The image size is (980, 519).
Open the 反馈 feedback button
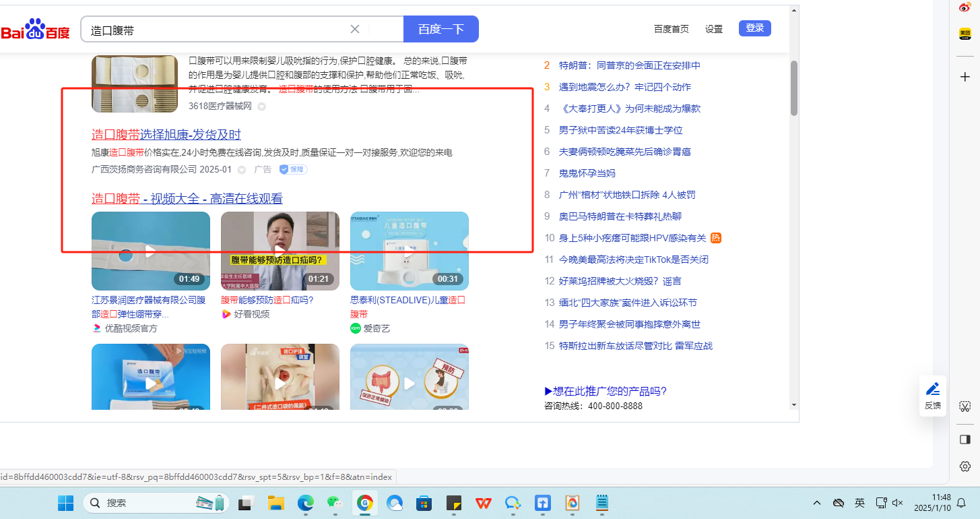[x=933, y=396]
